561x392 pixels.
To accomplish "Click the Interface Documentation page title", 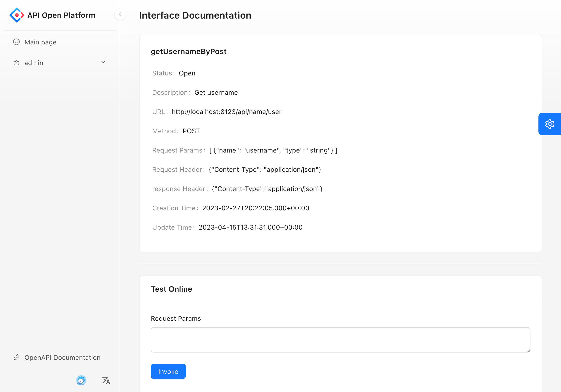I will (x=195, y=15).
